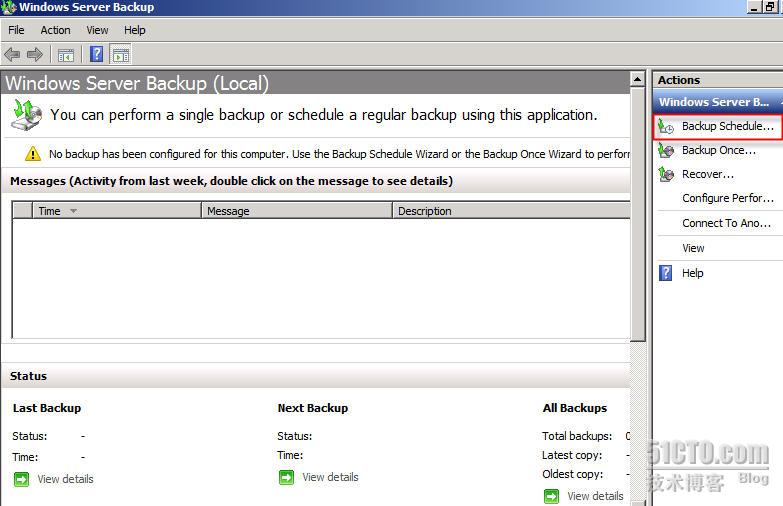This screenshot has width=783, height=506.
Task: Click the Forward arrow toolbar icon
Action: pyautogui.click(x=34, y=54)
